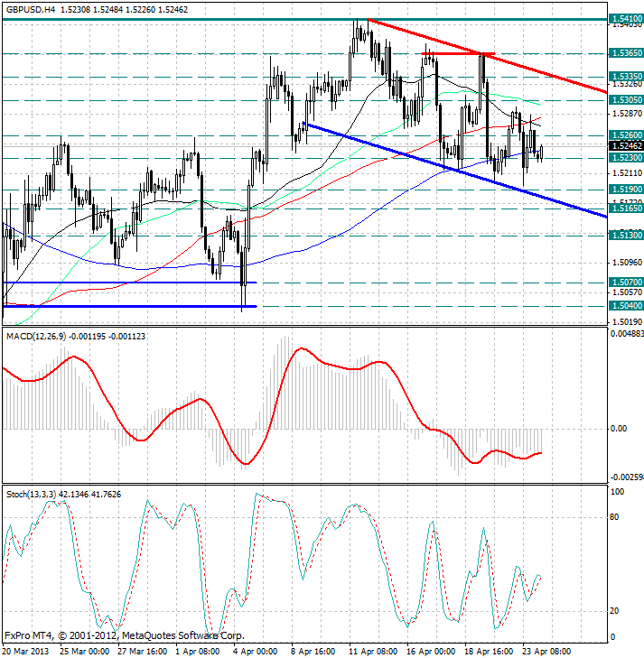Click the current price label 1.52462
644x658 pixels.
coord(626,146)
